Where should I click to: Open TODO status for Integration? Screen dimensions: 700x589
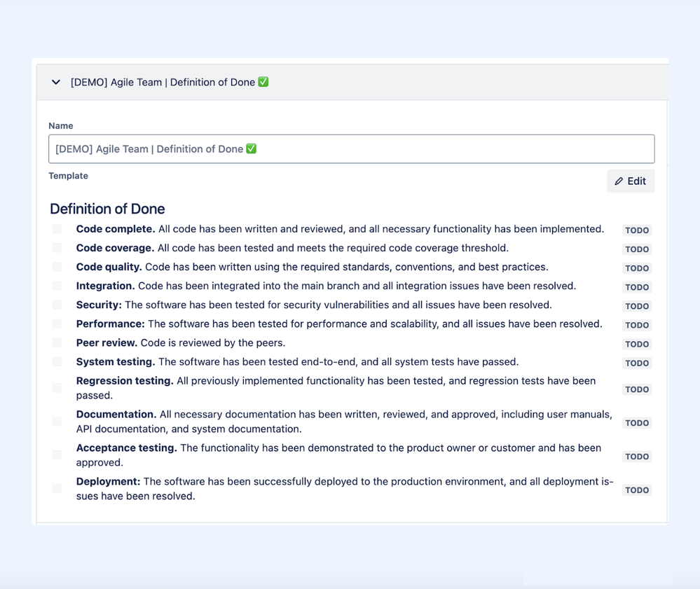pyautogui.click(x=637, y=287)
